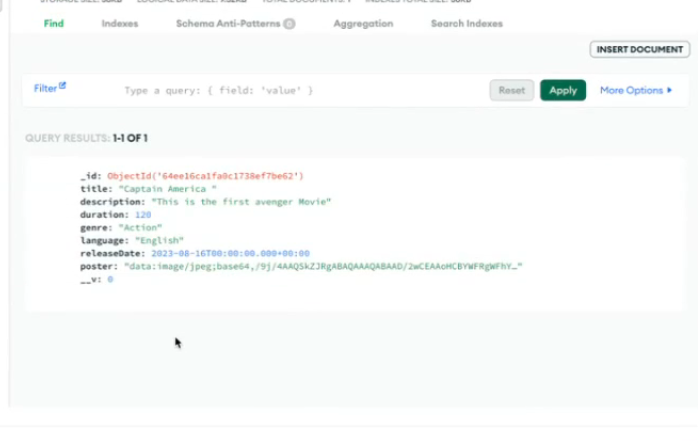Click the Schema Anti-Patterns count badge
Screen dimensions: 698x443
click(x=289, y=24)
